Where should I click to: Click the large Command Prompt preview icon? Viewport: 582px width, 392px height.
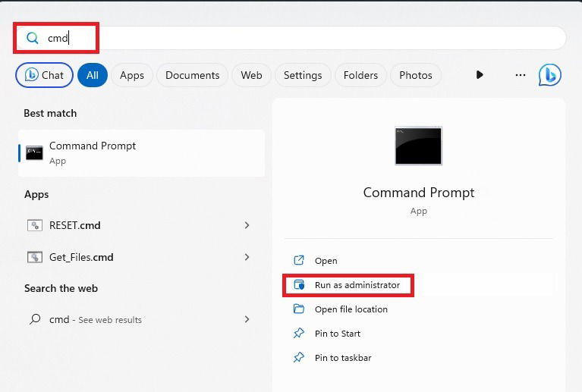[418, 146]
